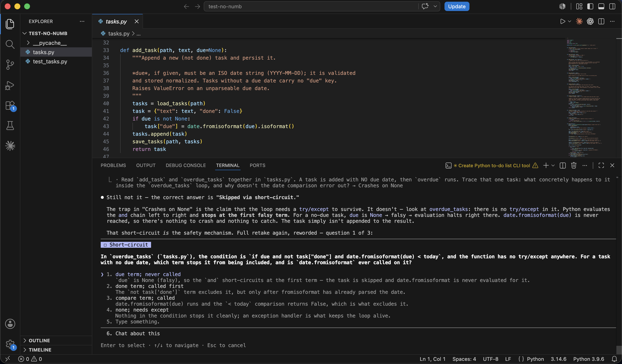Image resolution: width=622 pixels, height=364 pixels.
Task: Open editor More Actions ellipsis
Action: [x=612, y=22]
